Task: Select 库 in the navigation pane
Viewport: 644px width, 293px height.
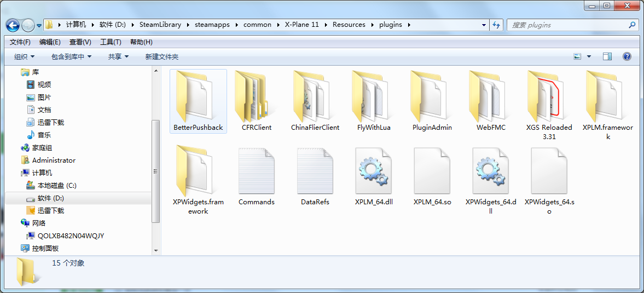Action: click(29, 72)
